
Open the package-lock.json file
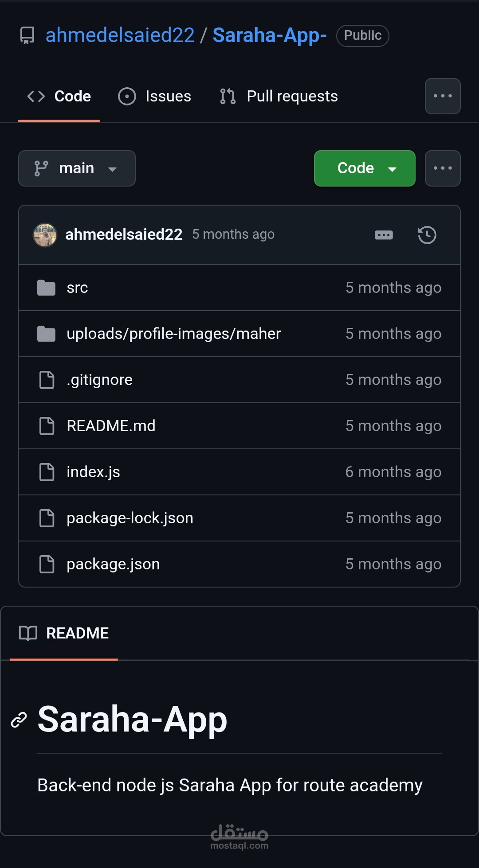(x=130, y=518)
